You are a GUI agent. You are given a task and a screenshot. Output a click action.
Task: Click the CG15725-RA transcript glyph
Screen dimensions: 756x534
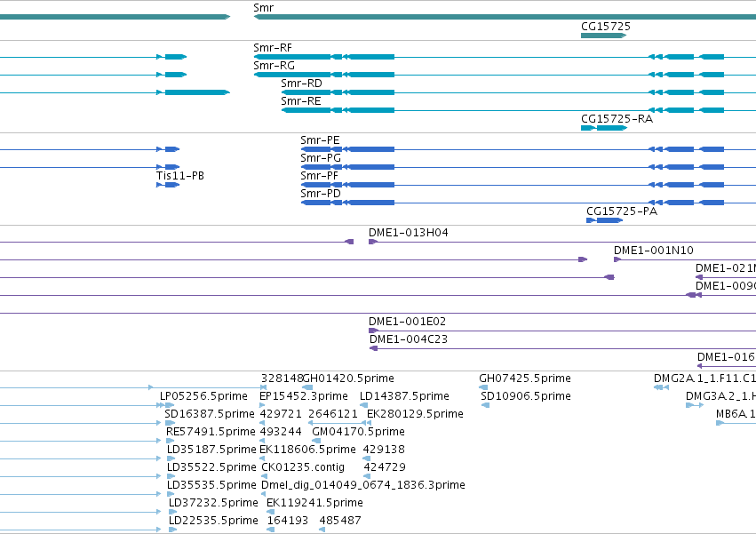[x=603, y=128]
